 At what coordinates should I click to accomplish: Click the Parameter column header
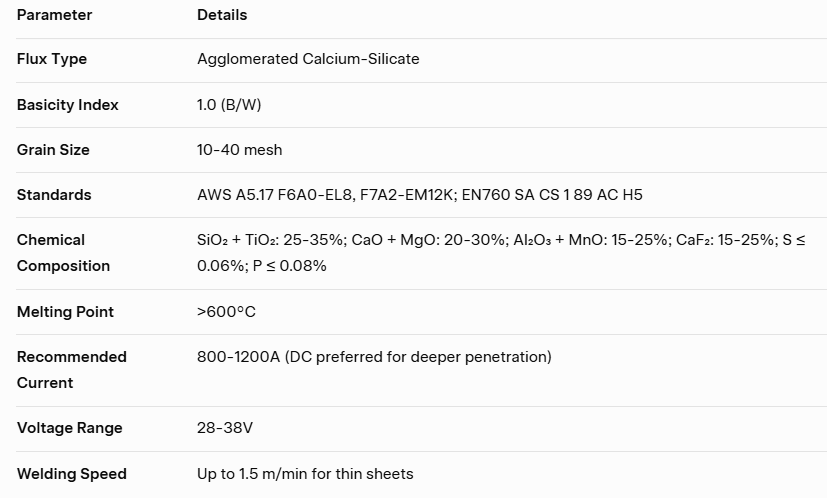(x=54, y=15)
